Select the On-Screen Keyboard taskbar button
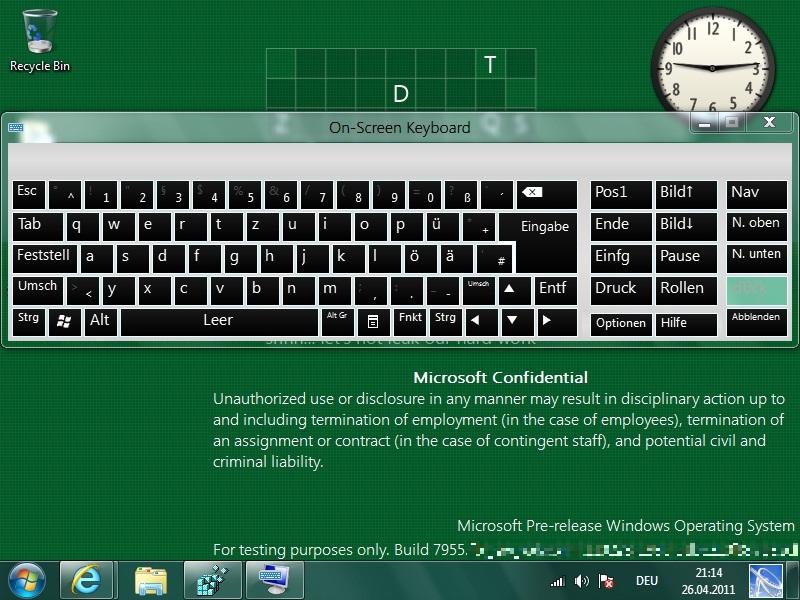This screenshot has width=800, height=600. coord(274,581)
